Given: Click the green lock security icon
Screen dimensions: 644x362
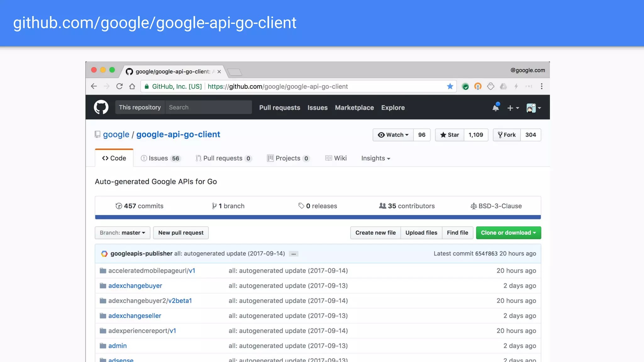Looking at the screenshot, I should click(147, 86).
